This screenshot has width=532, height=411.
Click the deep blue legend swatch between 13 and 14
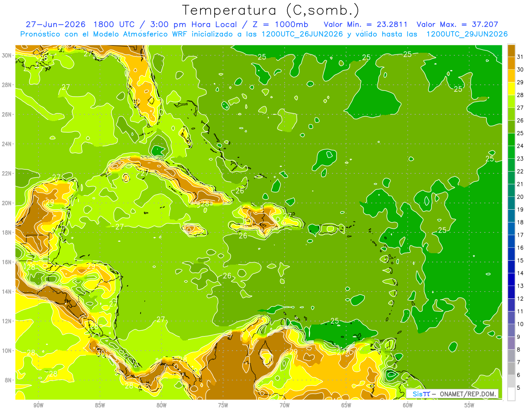coord(511,280)
